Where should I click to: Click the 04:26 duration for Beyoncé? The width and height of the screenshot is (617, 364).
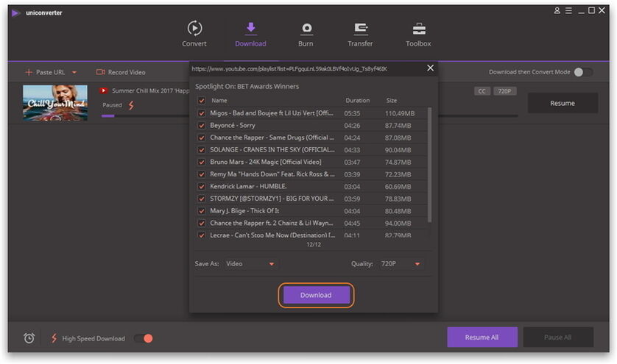click(x=352, y=126)
